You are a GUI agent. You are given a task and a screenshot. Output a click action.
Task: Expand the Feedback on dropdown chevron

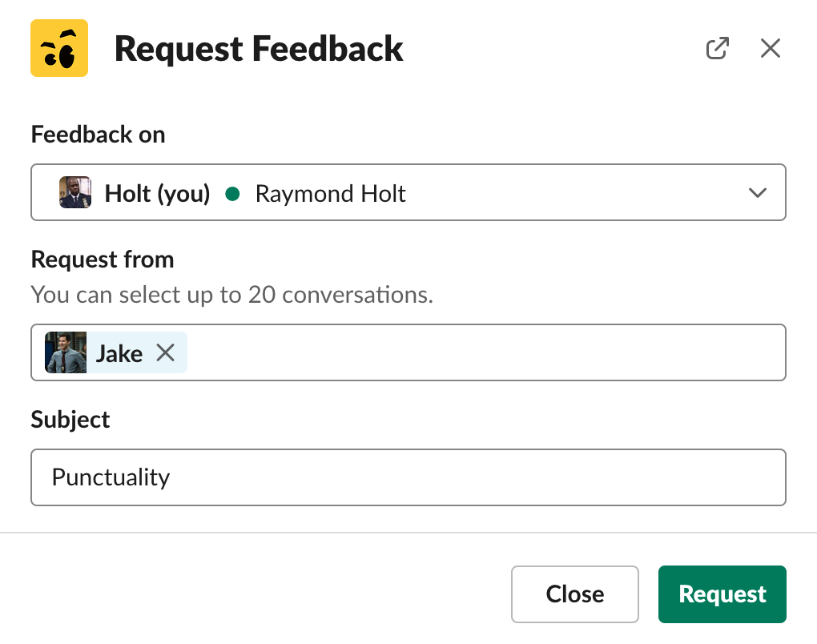pos(757,193)
